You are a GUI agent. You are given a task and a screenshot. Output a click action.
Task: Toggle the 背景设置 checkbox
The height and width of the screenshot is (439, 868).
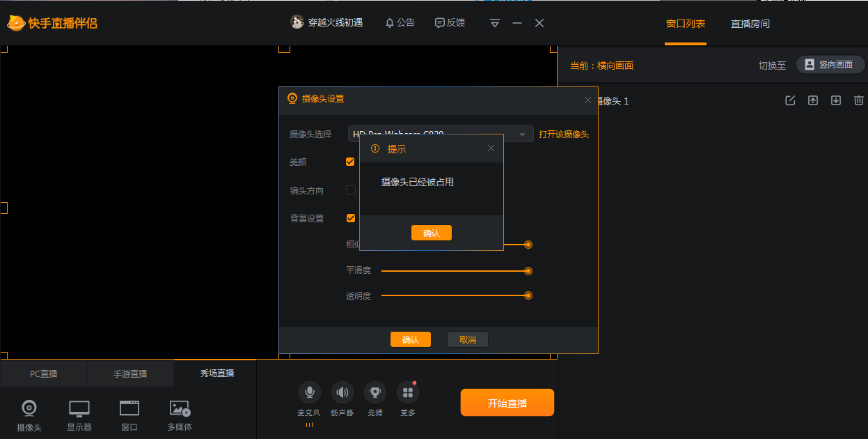point(350,218)
